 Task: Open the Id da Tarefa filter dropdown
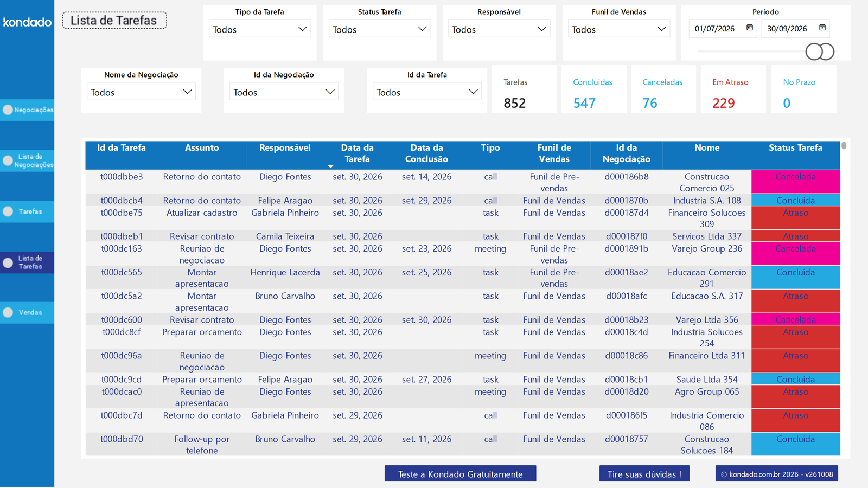point(427,92)
